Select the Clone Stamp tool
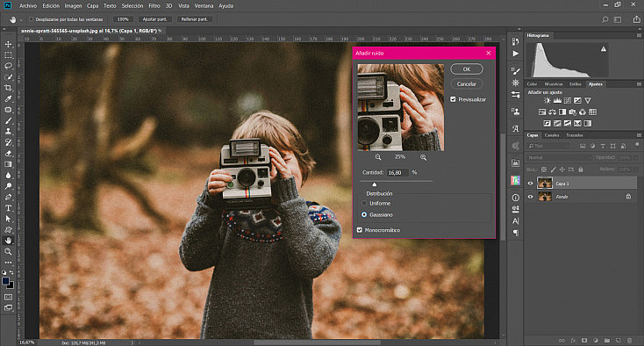This screenshot has width=644, height=346. pos(8,132)
